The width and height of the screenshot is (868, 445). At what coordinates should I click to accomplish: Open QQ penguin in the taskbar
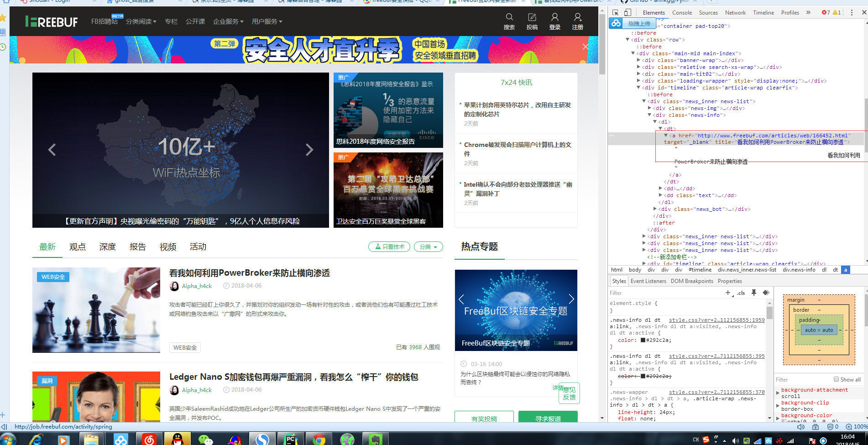pos(177,439)
